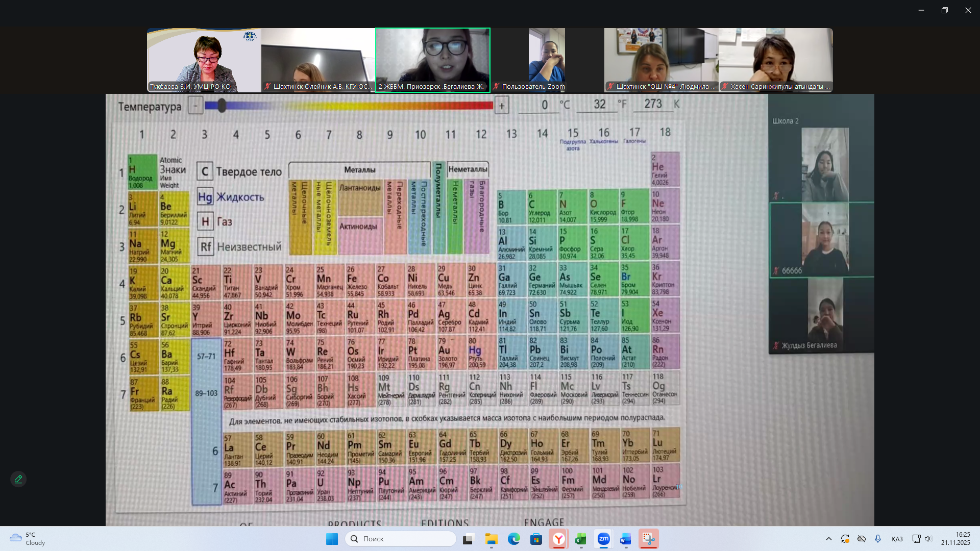Open Word from the taskbar
The height and width of the screenshot is (551, 980).
625,539
